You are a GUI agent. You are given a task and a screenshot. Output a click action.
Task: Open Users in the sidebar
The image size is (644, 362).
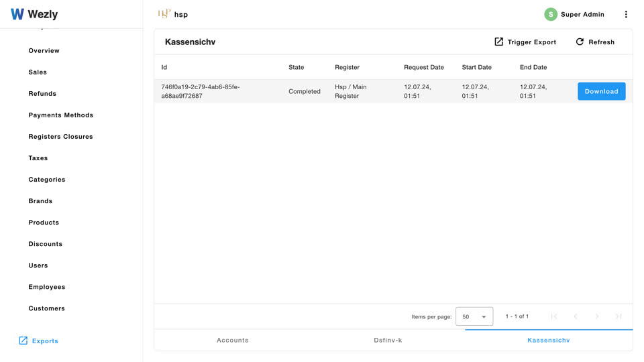point(38,265)
